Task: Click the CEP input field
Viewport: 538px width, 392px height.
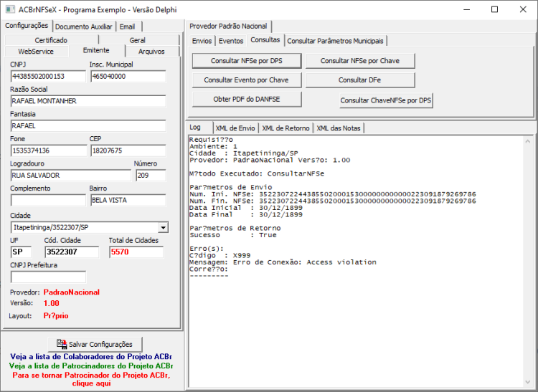Action: point(128,150)
